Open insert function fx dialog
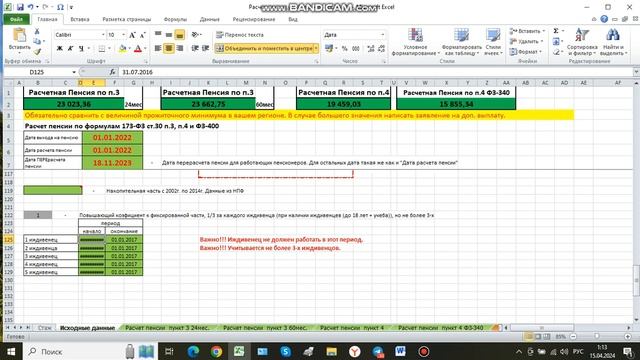Viewport: 640px width, 360px height. coord(112,72)
